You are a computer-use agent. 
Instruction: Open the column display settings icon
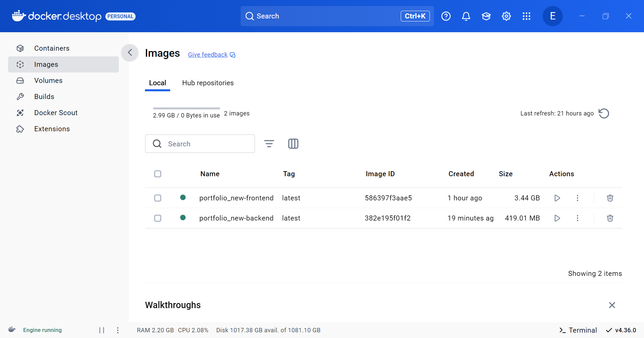pos(293,144)
